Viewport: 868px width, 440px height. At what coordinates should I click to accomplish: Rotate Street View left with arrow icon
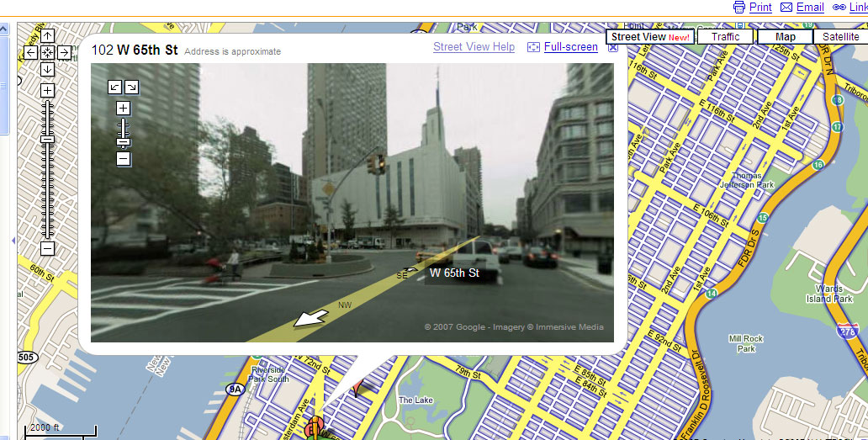coord(115,87)
